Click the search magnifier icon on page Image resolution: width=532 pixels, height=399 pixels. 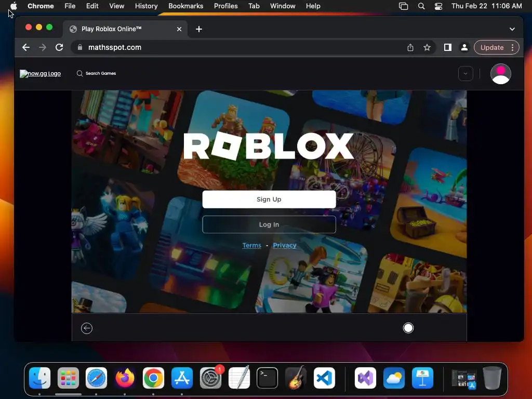[x=79, y=73]
